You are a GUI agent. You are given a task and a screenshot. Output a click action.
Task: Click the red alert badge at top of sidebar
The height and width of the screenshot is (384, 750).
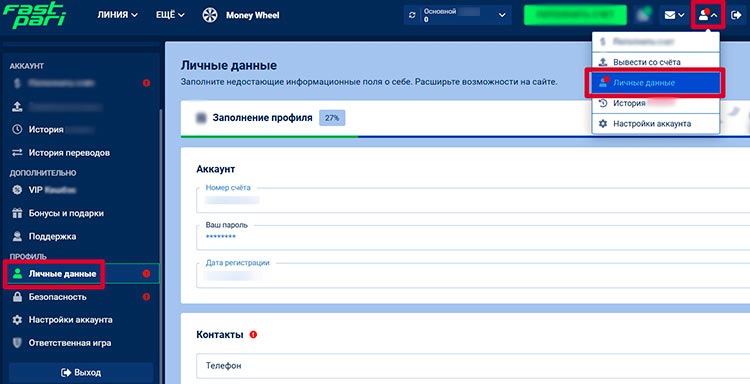point(146,83)
